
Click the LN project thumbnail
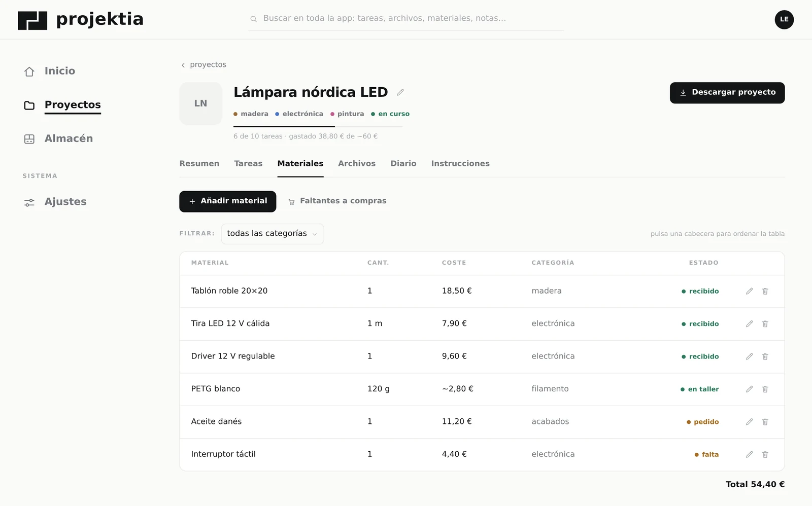click(x=200, y=103)
